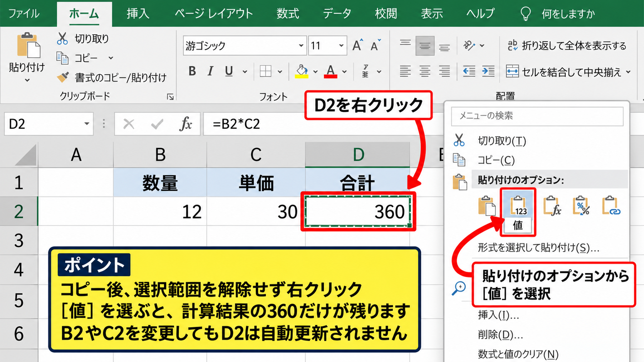Center cell text horizontally
The image size is (644, 362).
click(425, 71)
